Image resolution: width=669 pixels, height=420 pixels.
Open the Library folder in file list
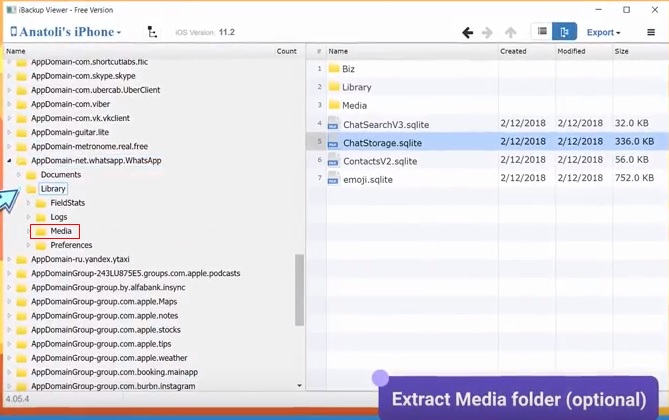click(357, 87)
